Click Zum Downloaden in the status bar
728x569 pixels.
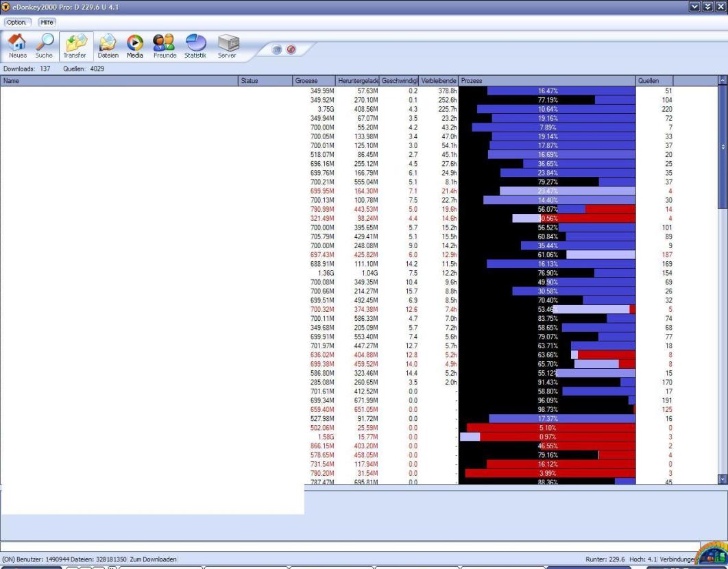[154, 559]
